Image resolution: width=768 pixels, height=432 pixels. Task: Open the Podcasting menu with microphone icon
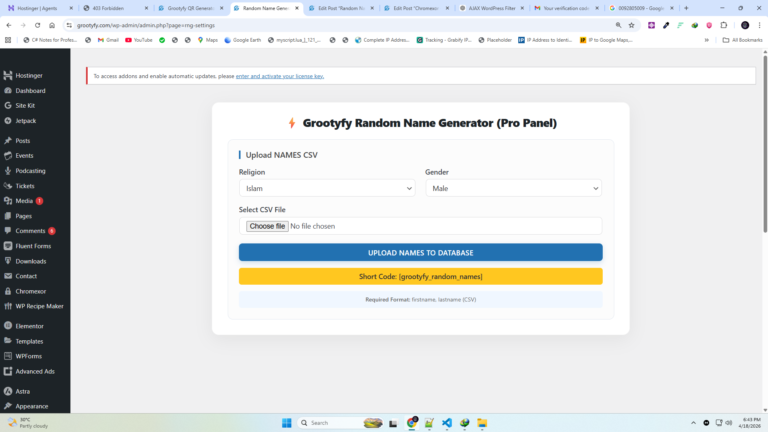coord(30,171)
